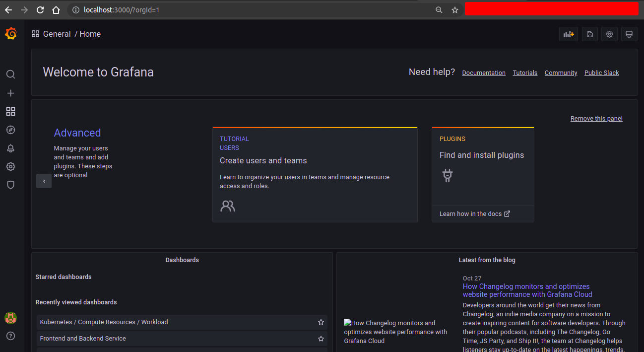Star the Frontend and Backend Service dashboard
The height and width of the screenshot is (352, 644).
click(321, 339)
